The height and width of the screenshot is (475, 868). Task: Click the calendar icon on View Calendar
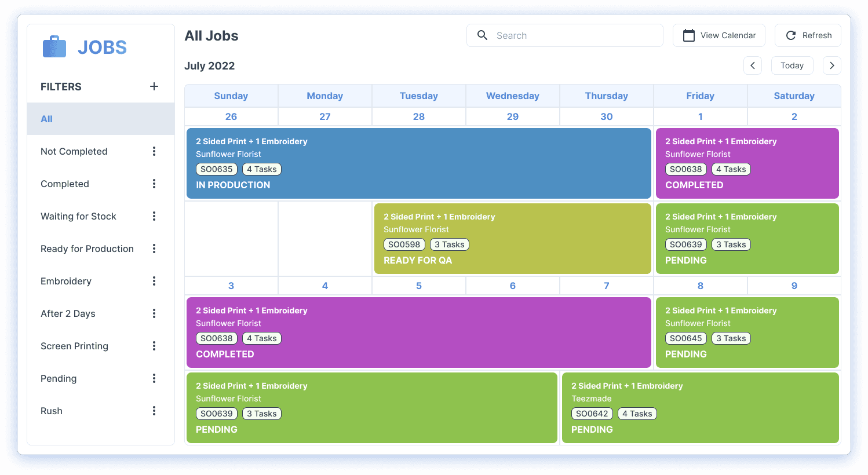(688, 35)
